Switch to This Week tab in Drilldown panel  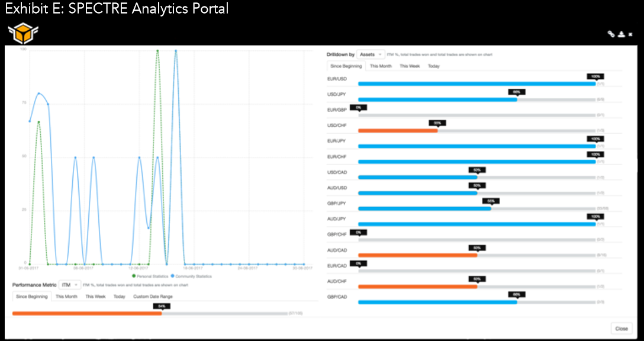coord(410,66)
